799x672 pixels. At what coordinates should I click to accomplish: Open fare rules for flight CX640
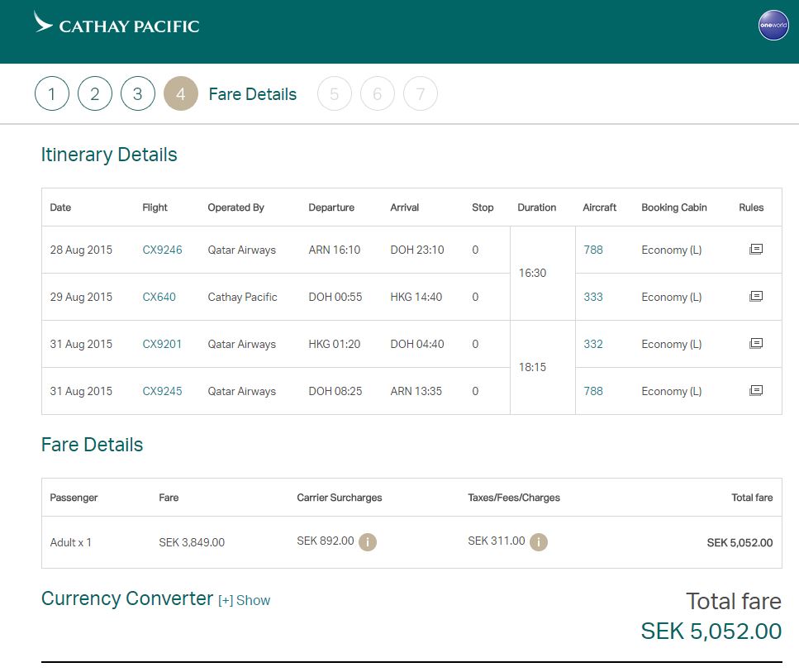point(756,296)
